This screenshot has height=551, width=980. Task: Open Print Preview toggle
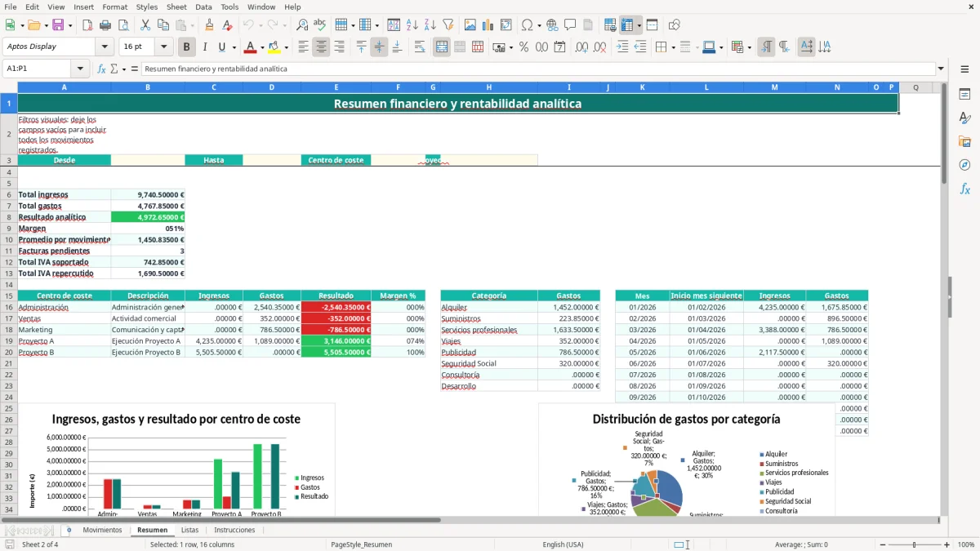tap(122, 24)
